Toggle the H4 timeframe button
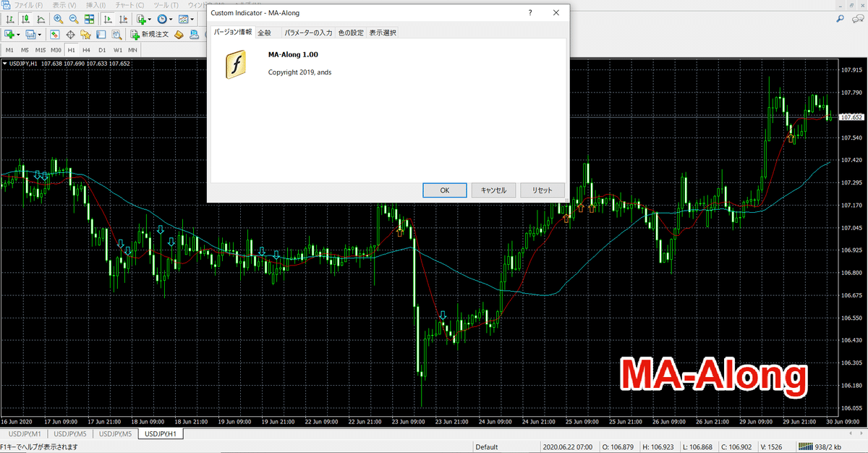The width and height of the screenshot is (868, 453). [86, 50]
